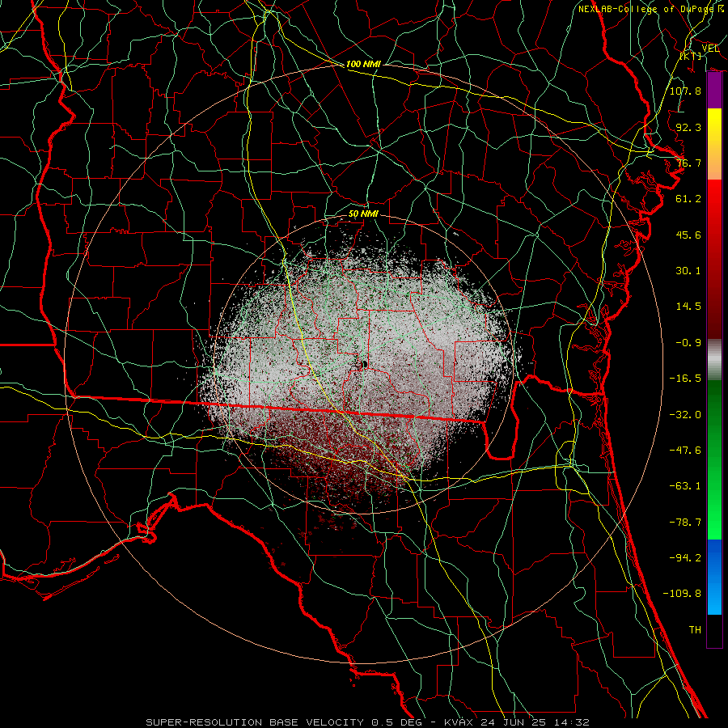Click the Super-Resolution Base Velocity caption
The image size is (728, 728).
click(367, 722)
